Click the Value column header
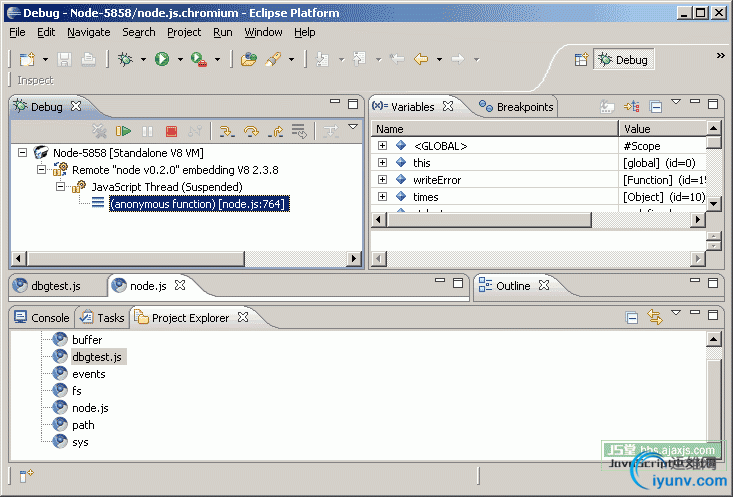Viewport: 733px width, 497px height. pos(662,129)
